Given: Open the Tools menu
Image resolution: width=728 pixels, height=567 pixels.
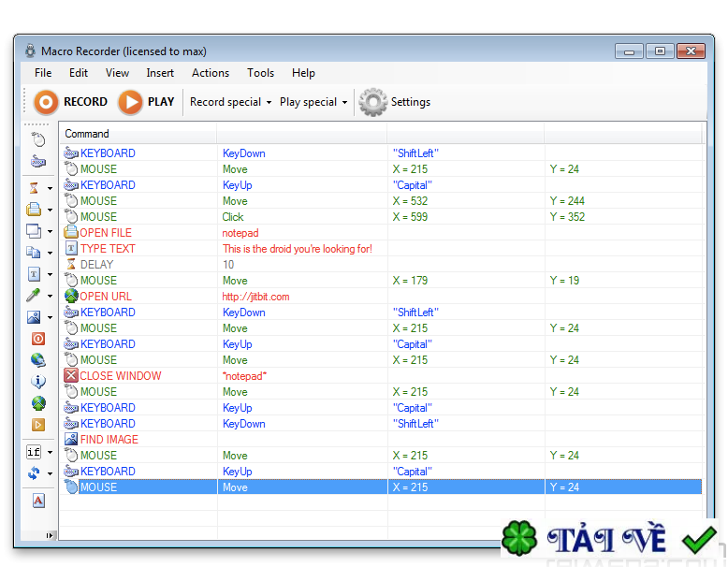Looking at the screenshot, I should [261, 73].
